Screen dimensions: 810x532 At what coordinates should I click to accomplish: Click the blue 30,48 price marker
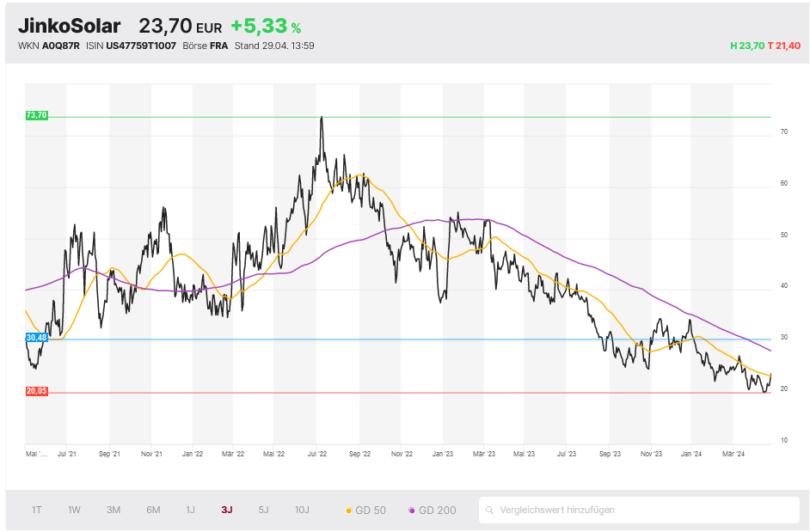(x=37, y=338)
